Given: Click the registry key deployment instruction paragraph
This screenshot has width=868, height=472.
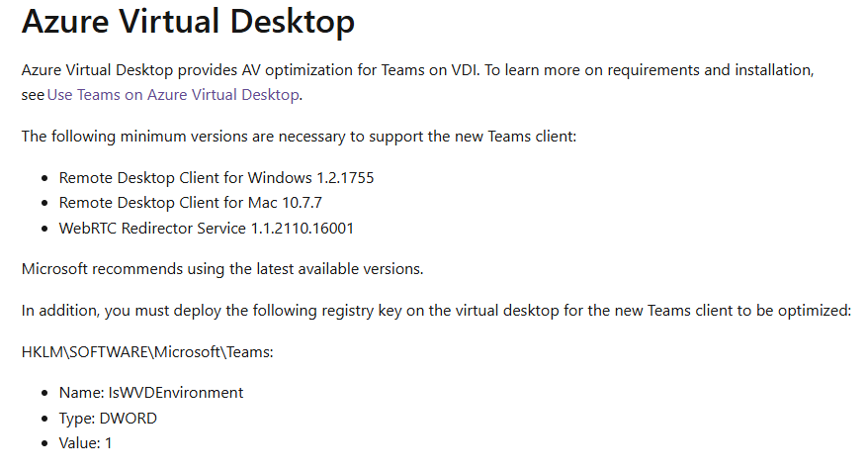Looking at the screenshot, I should click(435, 311).
